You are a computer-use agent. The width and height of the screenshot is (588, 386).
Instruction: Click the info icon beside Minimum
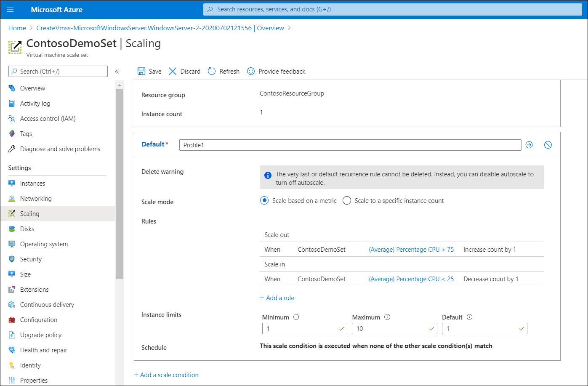296,317
